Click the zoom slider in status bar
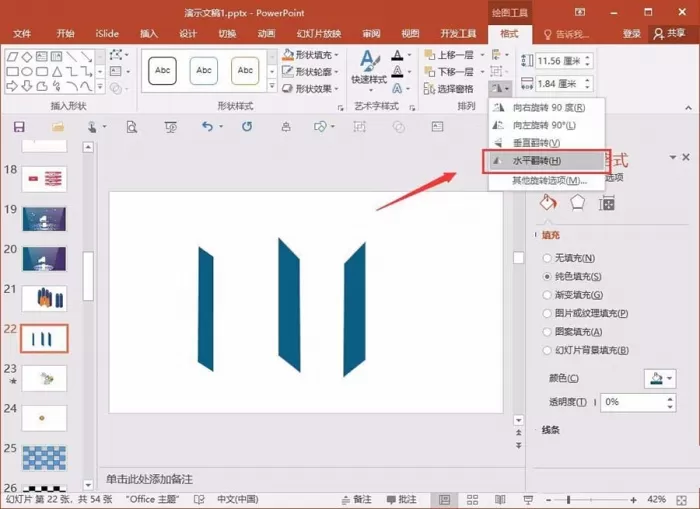 coord(591,500)
